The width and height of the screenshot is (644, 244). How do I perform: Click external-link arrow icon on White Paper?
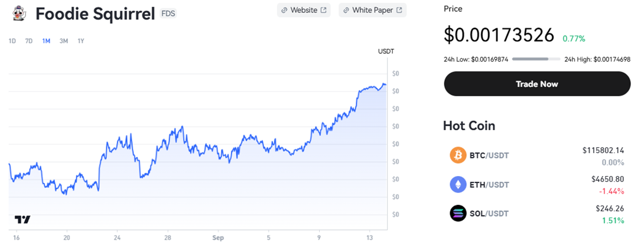(399, 10)
